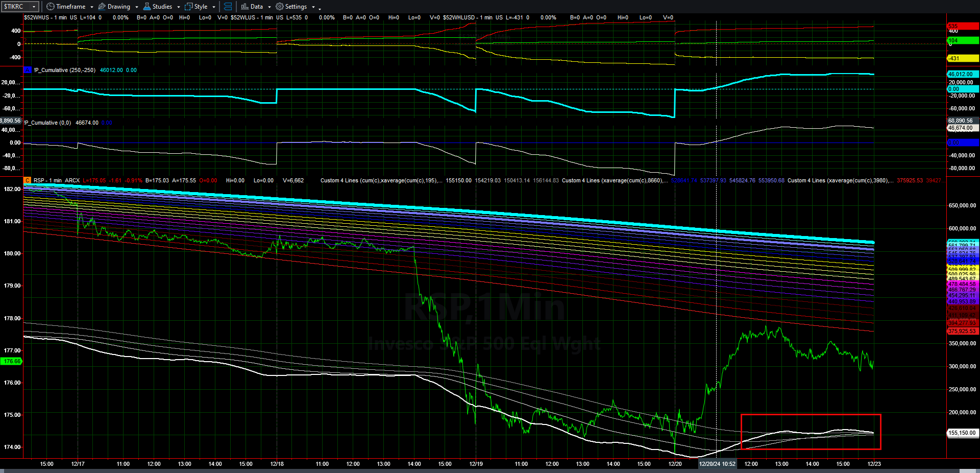Click the toolbar overflow arrow
980x473 pixels.
point(320,8)
